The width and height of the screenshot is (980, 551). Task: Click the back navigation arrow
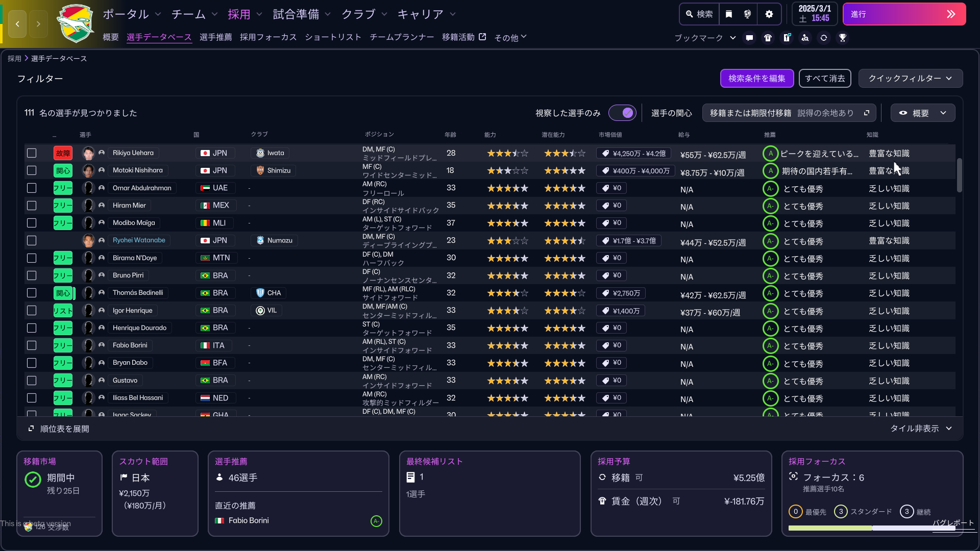17,24
